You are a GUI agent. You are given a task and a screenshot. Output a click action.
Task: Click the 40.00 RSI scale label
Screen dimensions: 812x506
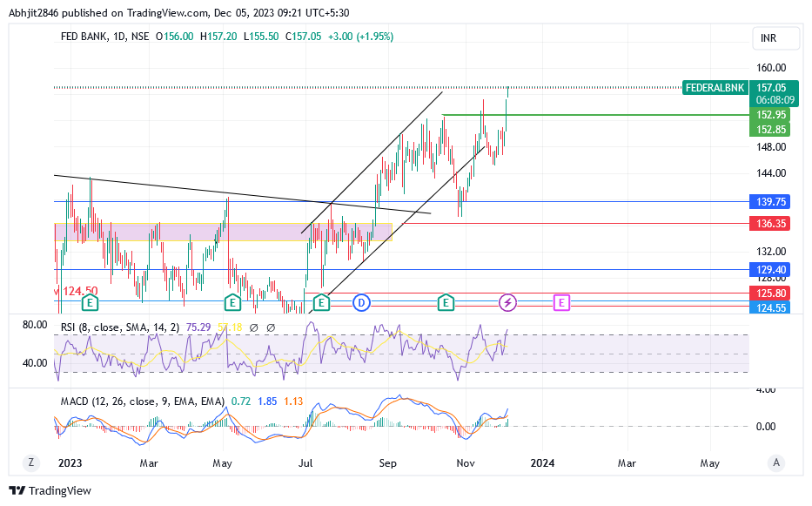click(x=35, y=363)
